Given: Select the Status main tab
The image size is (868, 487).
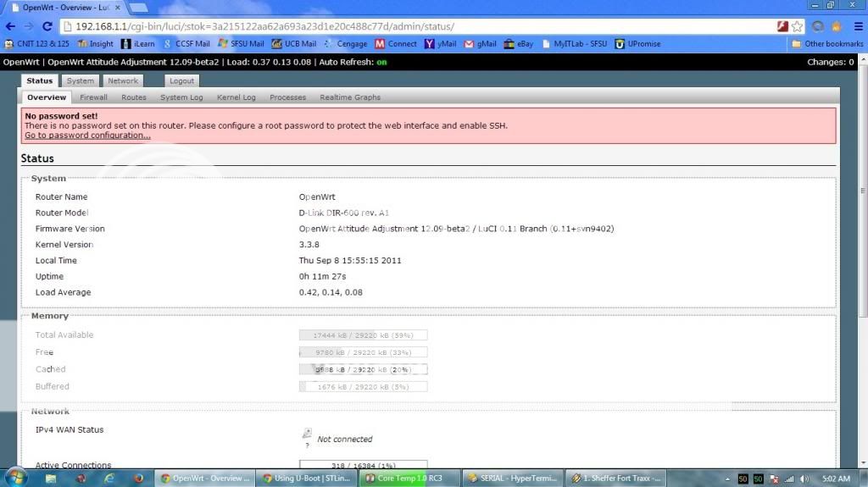Looking at the screenshot, I should (39, 80).
